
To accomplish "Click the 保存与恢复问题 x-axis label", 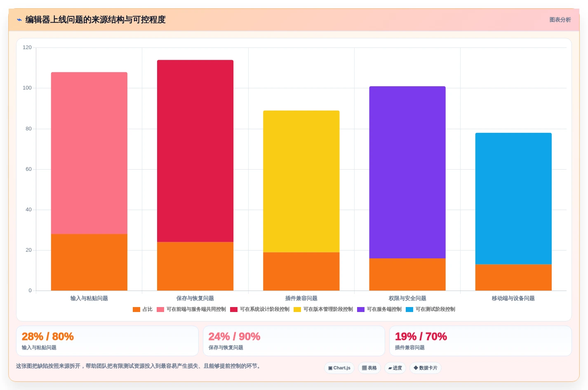I will pos(195,298).
